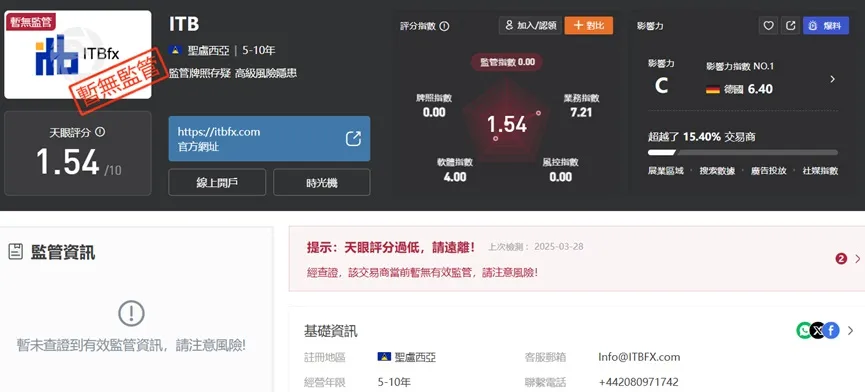Click the 社媒指數 label

pyautogui.click(x=820, y=171)
